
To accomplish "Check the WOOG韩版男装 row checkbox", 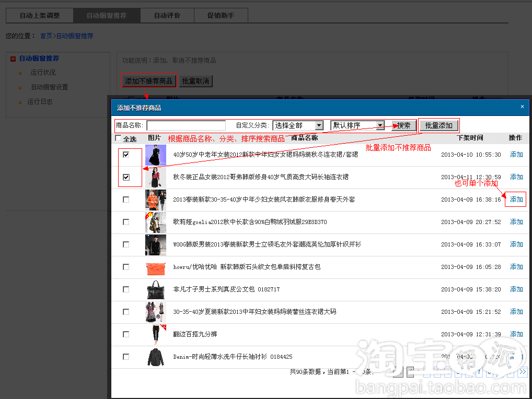I will [x=126, y=244].
